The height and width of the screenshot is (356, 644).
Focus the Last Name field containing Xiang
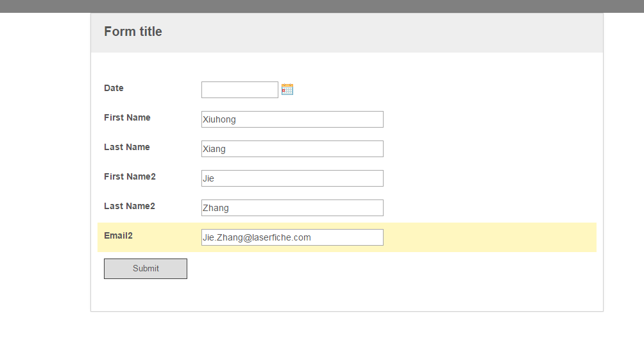coord(292,149)
